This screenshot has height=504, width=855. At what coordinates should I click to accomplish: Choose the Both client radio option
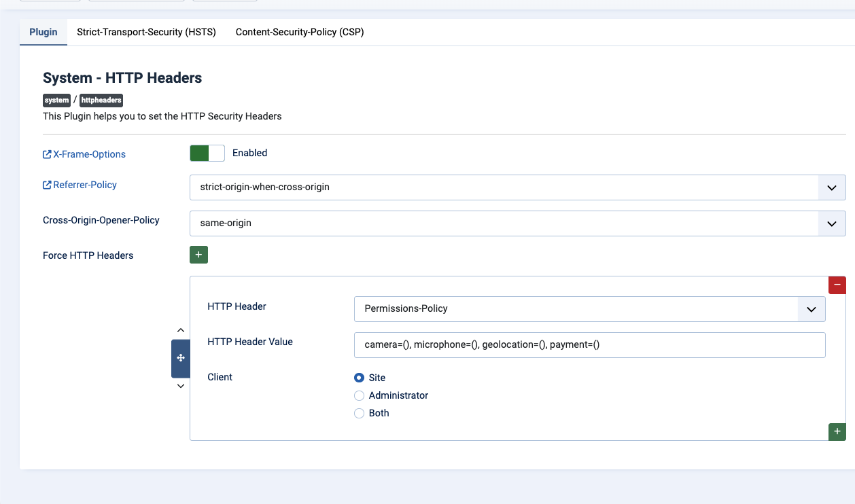coord(360,413)
